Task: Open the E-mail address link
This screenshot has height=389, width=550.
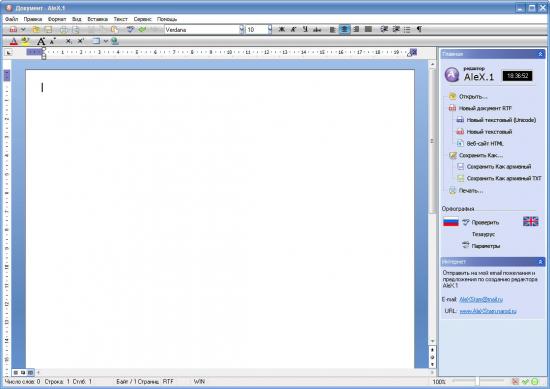Action: pyautogui.click(x=481, y=299)
